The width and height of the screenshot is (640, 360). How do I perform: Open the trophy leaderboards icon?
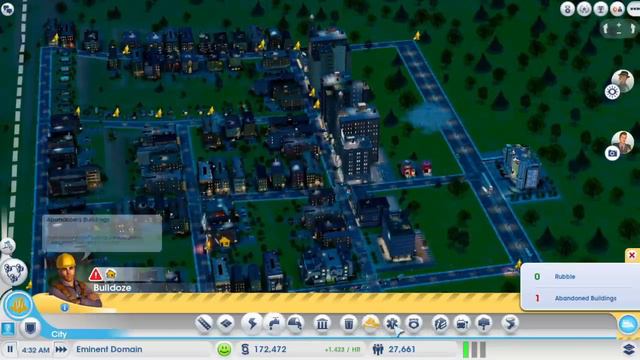tap(600, 9)
